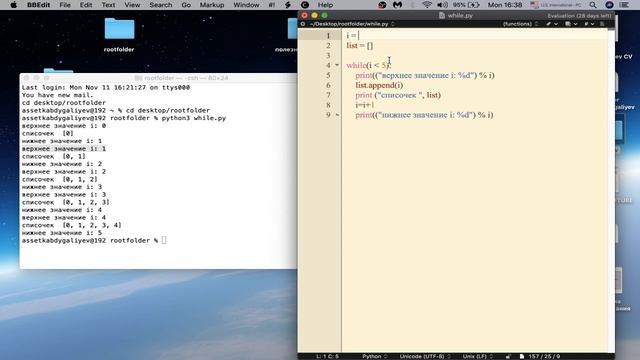Click 'Evaluation (28 days left)' title text
Screen dimensions: 640x360
tap(579, 16)
